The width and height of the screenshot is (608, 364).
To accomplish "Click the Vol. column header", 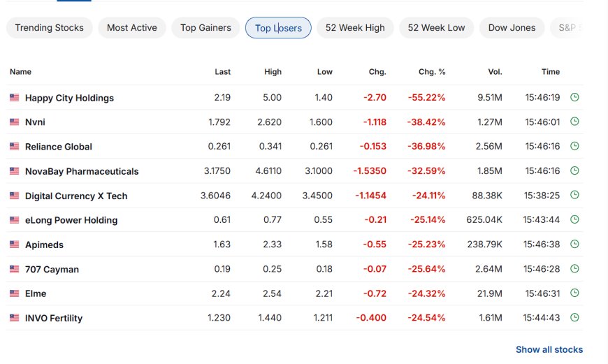I will point(495,72).
